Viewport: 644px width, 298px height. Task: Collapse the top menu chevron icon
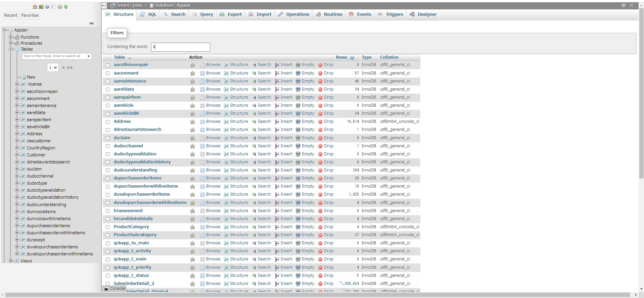point(631,5)
